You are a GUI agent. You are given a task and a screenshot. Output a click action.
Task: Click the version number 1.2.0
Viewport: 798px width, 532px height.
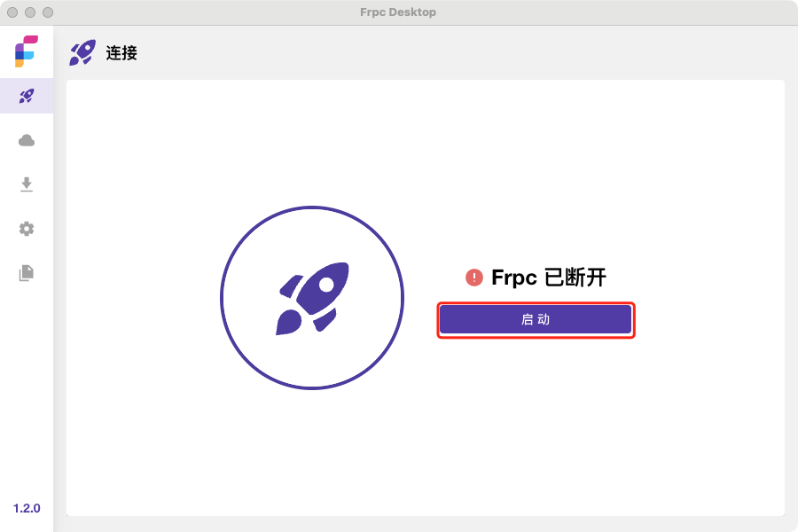tap(27, 508)
